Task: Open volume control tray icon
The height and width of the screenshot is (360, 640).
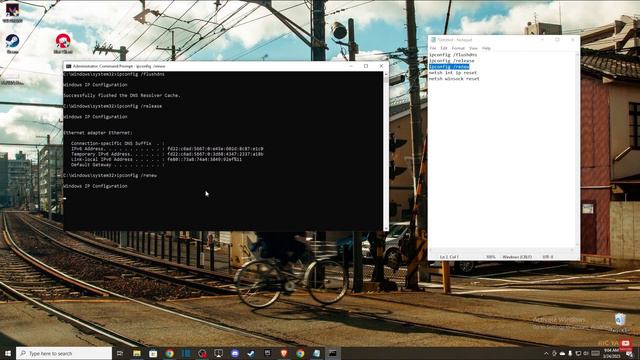Action: tap(586, 353)
